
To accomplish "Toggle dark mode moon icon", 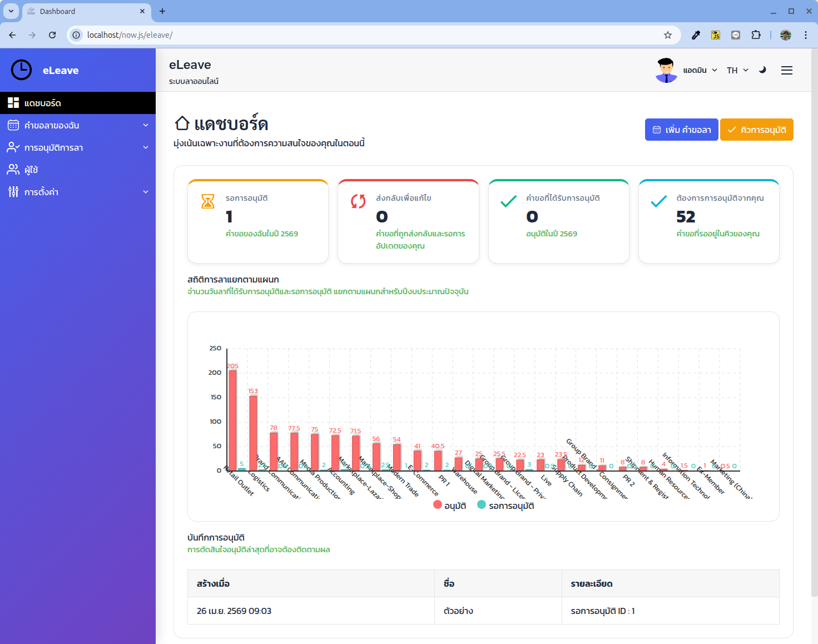I will coord(762,70).
